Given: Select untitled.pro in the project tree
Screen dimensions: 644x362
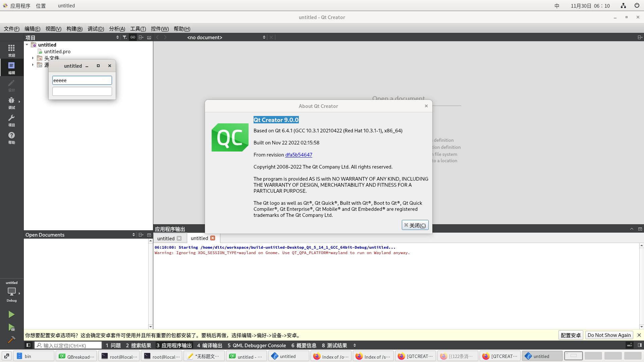Looking at the screenshot, I should tap(57, 51).
